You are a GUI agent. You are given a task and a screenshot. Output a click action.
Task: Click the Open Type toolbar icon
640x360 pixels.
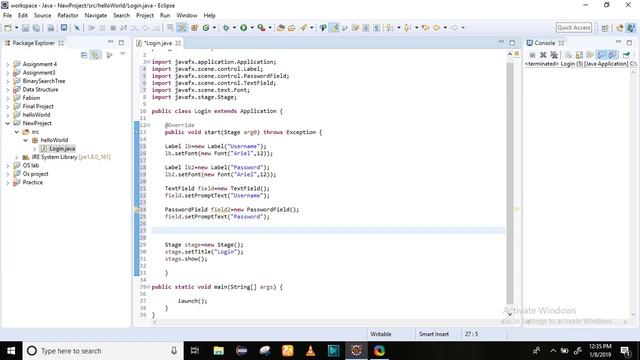281,28
